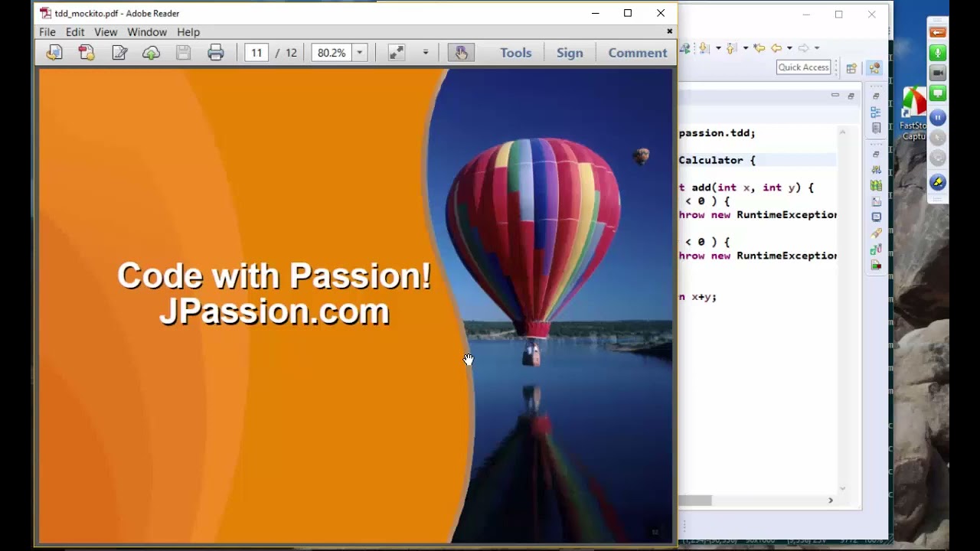The image size is (980, 551).
Task: Click the Back navigation arrow in Eclipse
Action: coord(776,48)
